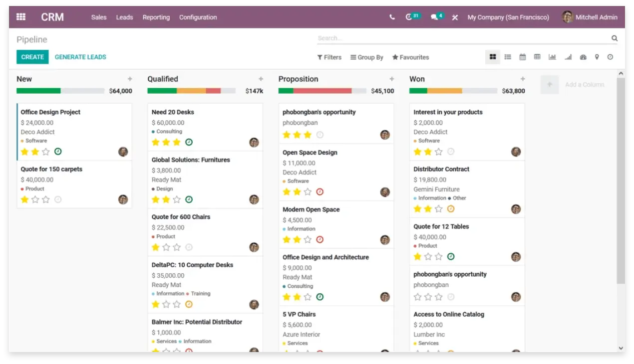Expand the Filters dropdown
634x364 pixels.
click(x=329, y=57)
